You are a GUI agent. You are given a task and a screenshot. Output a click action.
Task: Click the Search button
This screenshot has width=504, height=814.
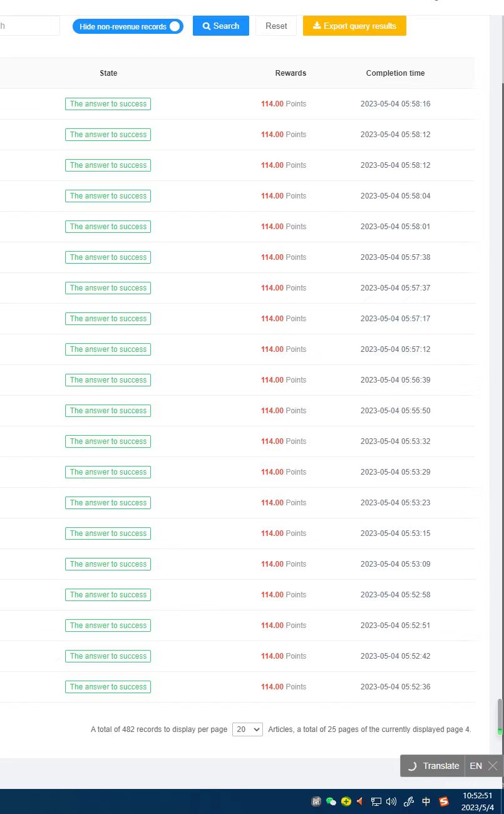(x=220, y=26)
